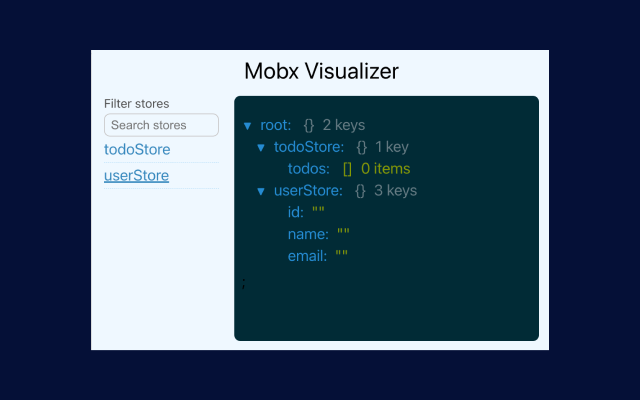This screenshot has height=400, width=640.
Task: Click the id key label
Action: point(296,212)
